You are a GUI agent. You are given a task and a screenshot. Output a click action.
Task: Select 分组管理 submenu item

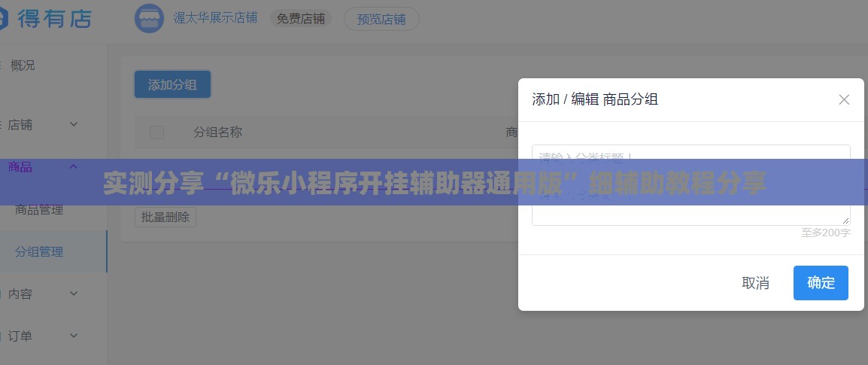pos(39,251)
